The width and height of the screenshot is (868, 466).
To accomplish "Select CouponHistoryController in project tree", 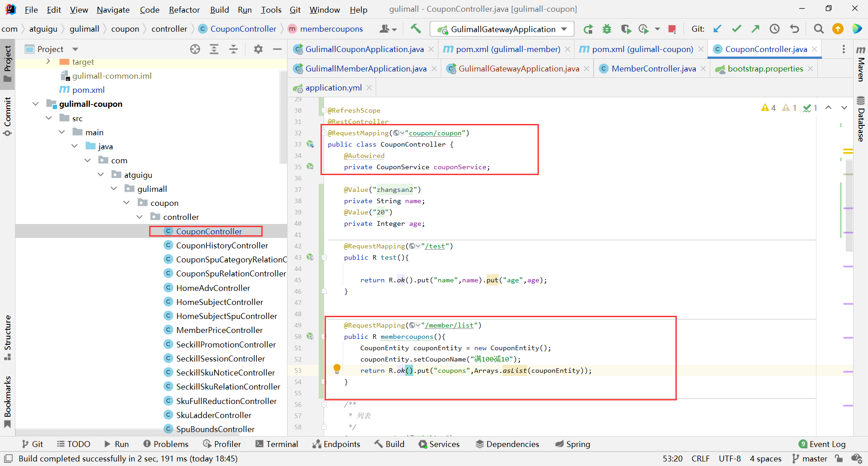I will [x=222, y=246].
